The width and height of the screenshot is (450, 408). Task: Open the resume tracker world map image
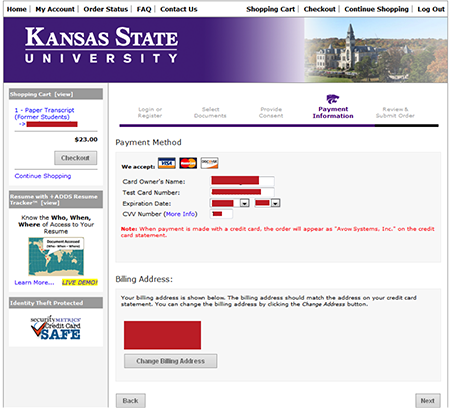56,256
